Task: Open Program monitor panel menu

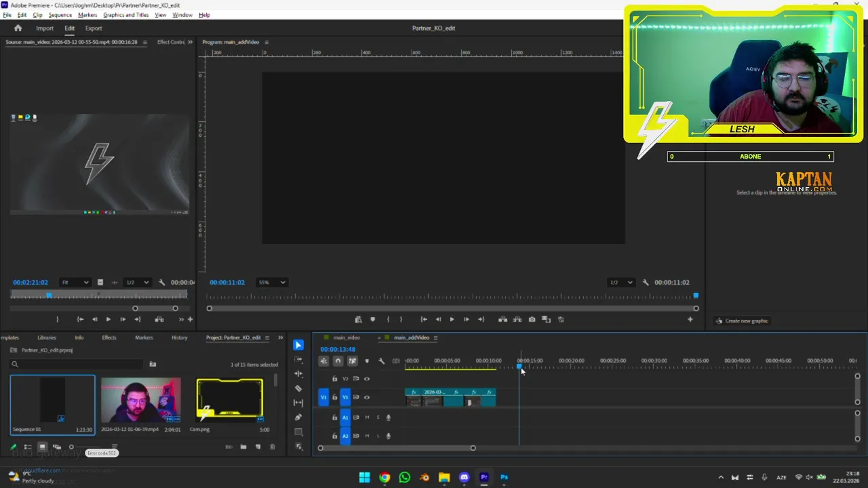Action: point(267,42)
